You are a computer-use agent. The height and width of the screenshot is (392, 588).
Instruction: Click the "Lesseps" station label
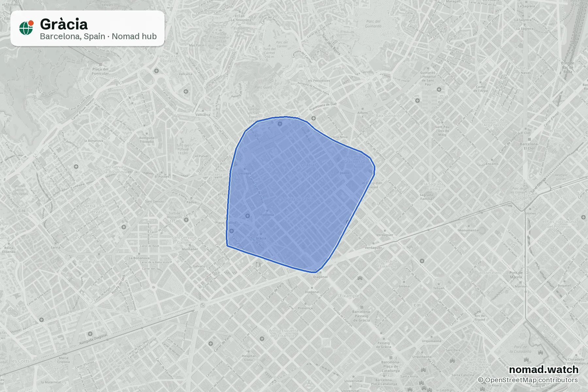(245, 173)
